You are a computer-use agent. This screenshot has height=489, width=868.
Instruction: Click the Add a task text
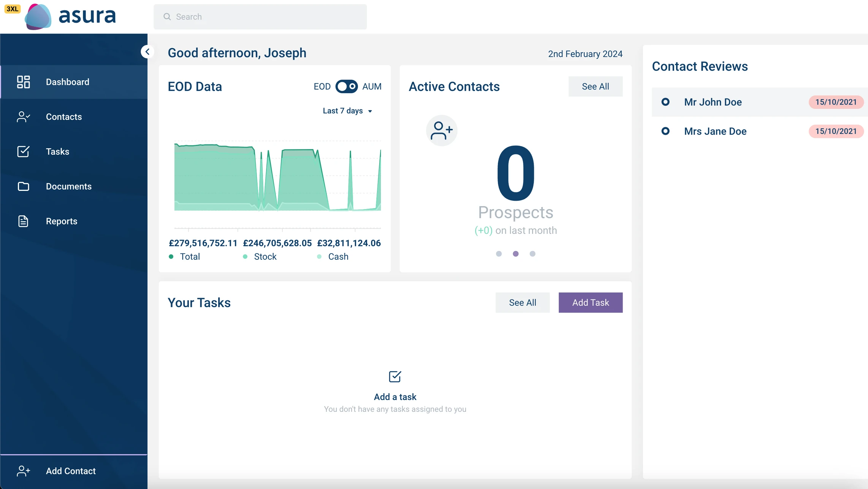click(395, 397)
